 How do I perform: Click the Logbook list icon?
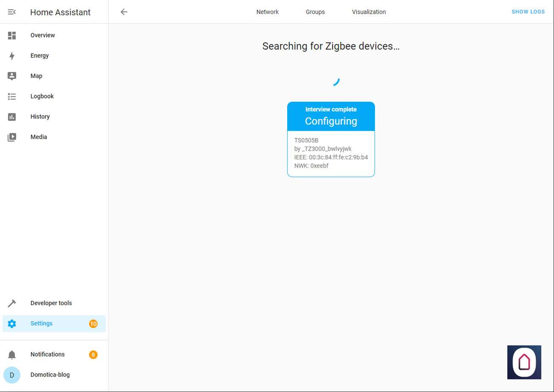click(12, 97)
